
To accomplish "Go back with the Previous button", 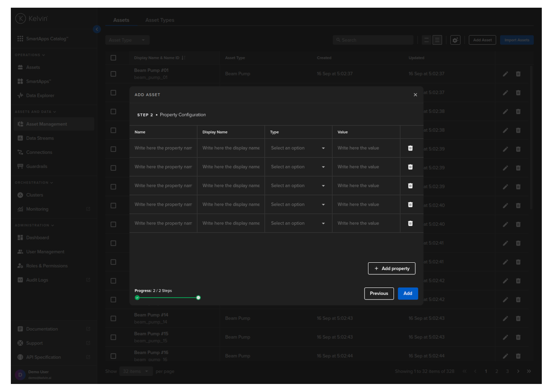I will point(379,294).
